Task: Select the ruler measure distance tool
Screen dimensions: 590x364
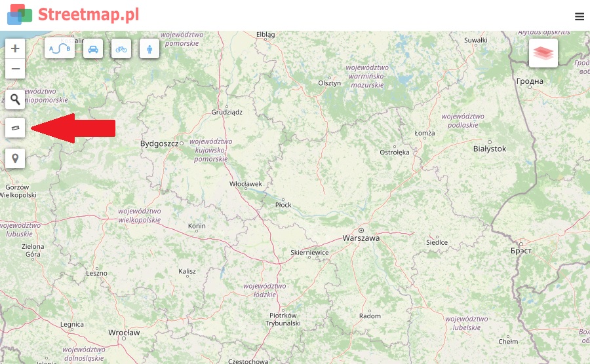Action: click(15, 128)
